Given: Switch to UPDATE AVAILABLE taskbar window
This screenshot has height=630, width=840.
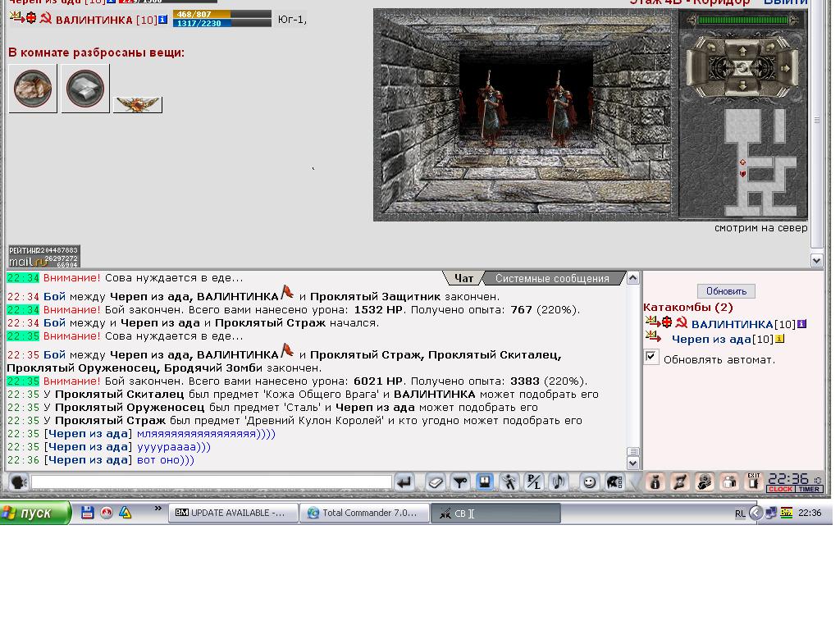Looking at the screenshot, I should (234, 513).
